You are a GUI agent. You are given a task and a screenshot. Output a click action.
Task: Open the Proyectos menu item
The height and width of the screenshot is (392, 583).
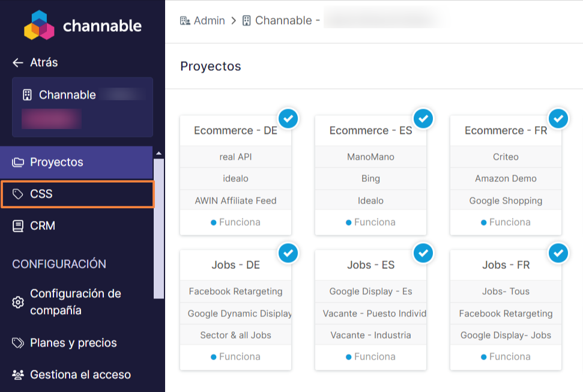tap(77, 162)
